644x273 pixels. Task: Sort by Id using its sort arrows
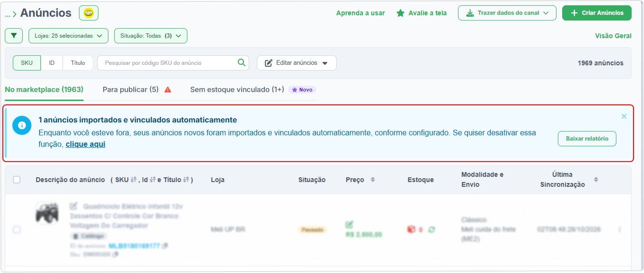point(153,180)
